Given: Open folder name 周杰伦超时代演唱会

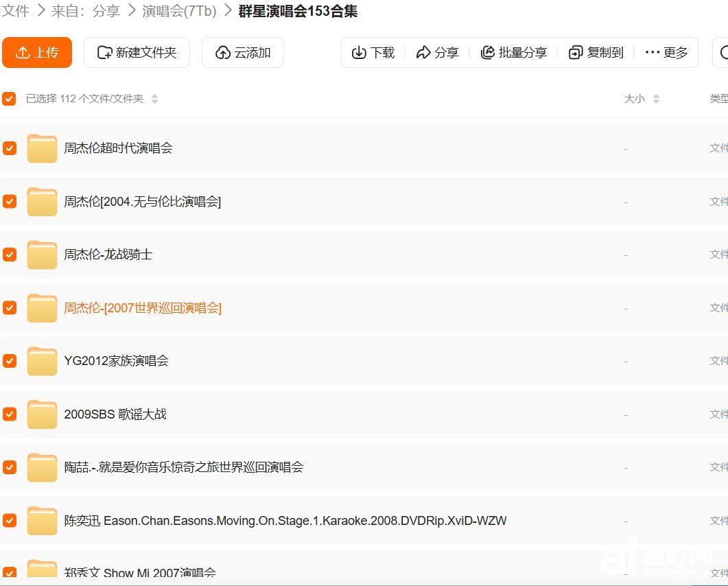Looking at the screenshot, I should click(119, 148).
